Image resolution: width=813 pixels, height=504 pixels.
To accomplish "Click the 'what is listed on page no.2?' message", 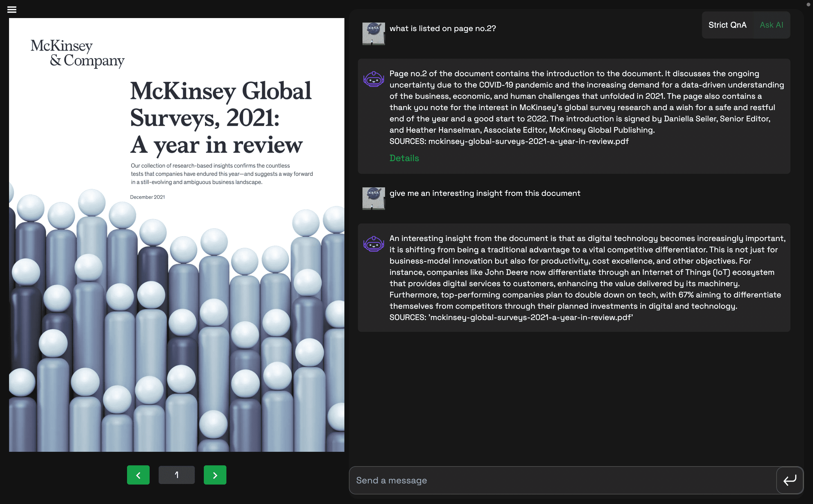I will click(443, 29).
